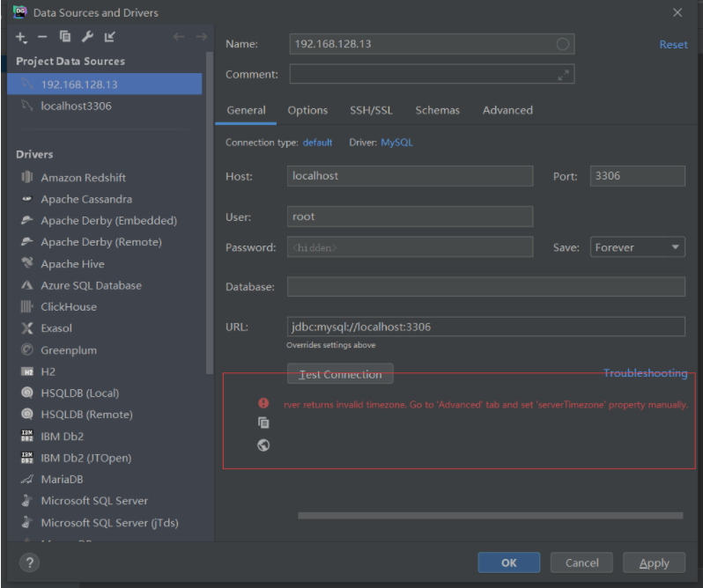703x588 pixels.
Task: Click the Make Global import arrow icon
Action: [110, 36]
